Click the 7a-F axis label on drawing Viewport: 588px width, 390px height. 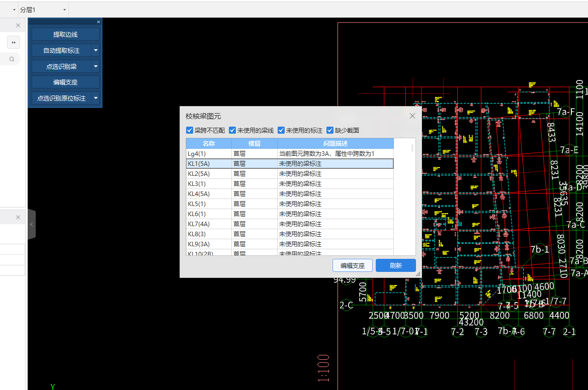(566, 112)
